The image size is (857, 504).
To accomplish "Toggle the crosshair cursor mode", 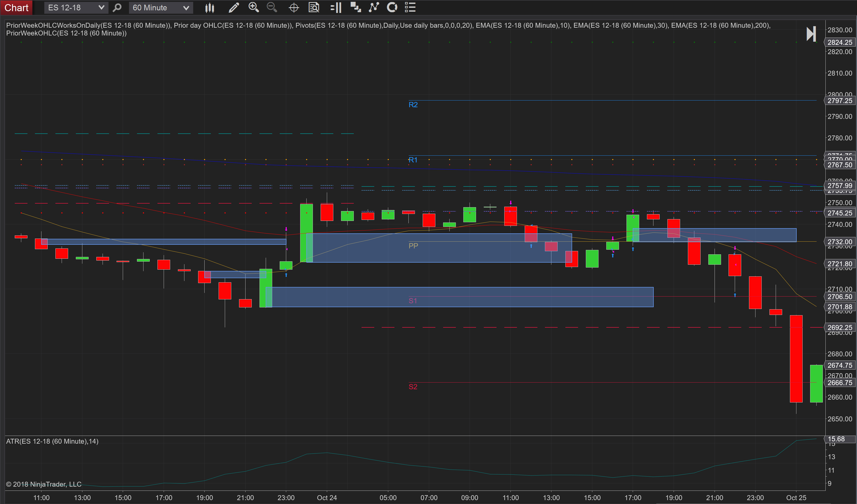I will [294, 8].
